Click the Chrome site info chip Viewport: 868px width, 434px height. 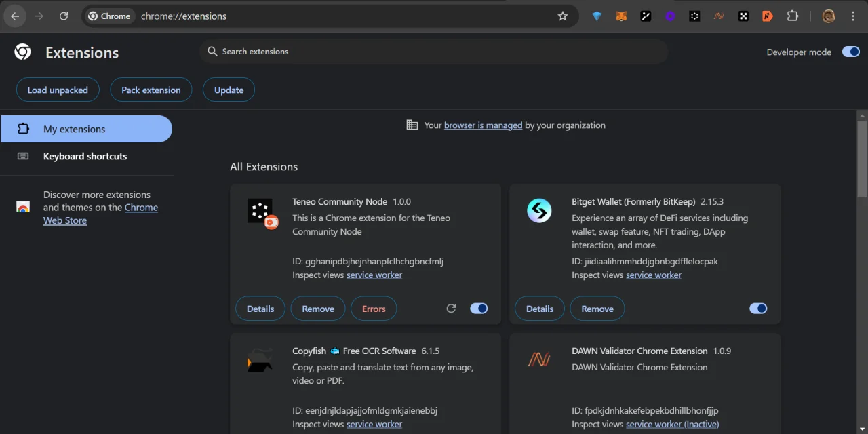(x=109, y=16)
